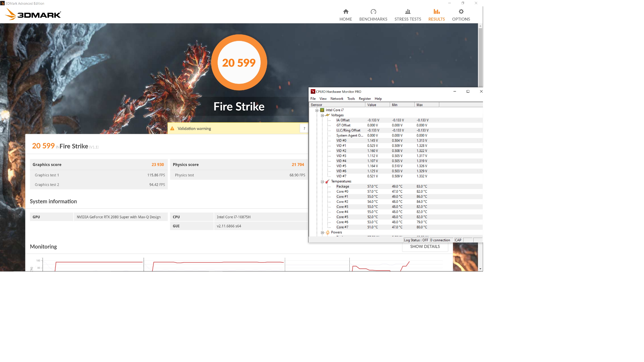
Task: Click the Physics test FPS row
Action: coord(239,175)
